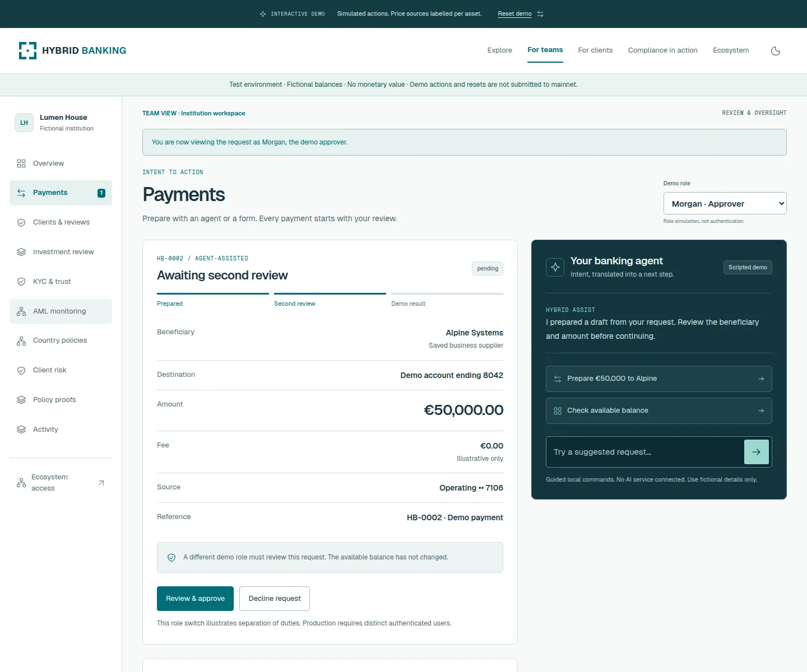Click Demo account ending 8042 text

452,375
